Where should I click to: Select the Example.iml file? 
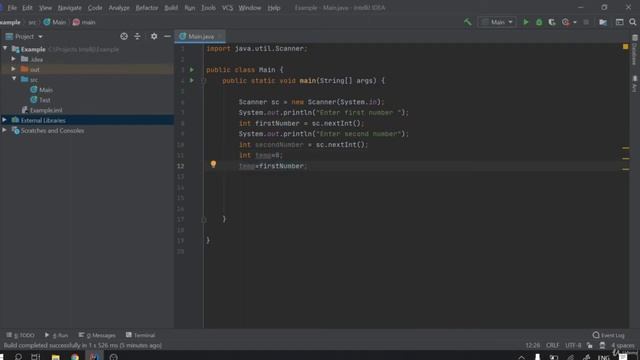click(x=42, y=110)
